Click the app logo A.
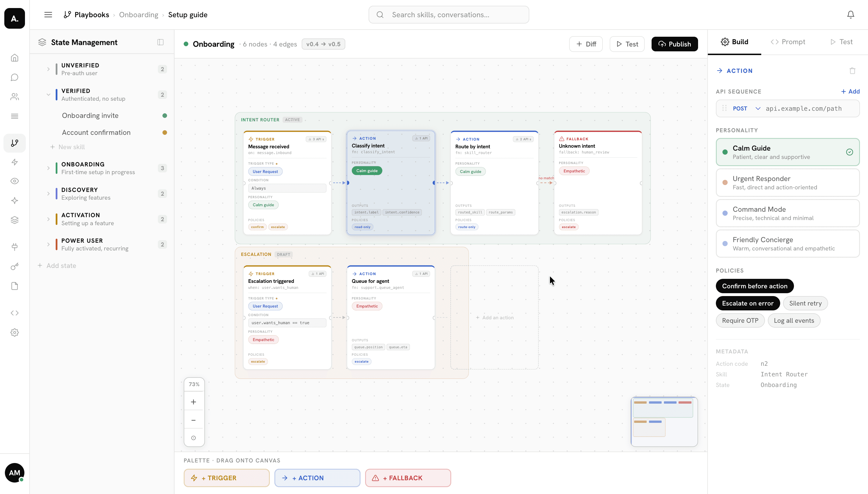This screenshot has width=868, height=494. [x=15, y=18]
